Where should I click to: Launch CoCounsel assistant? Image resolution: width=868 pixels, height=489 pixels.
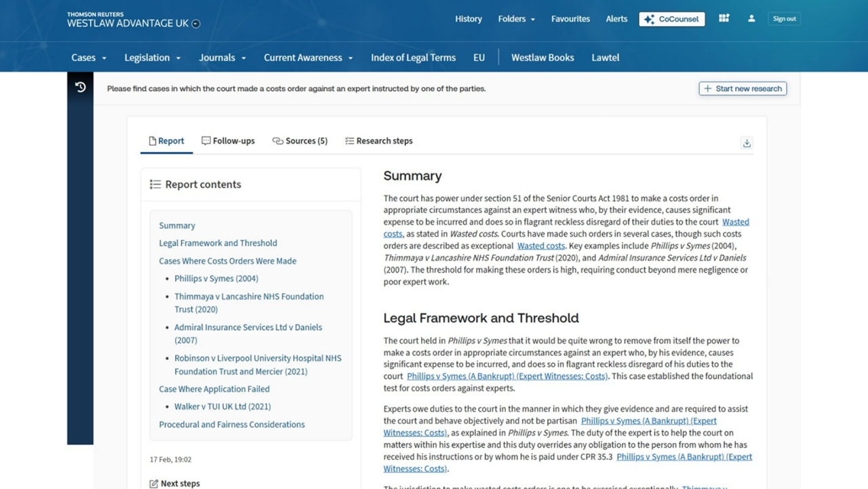[x=671, y=19]
